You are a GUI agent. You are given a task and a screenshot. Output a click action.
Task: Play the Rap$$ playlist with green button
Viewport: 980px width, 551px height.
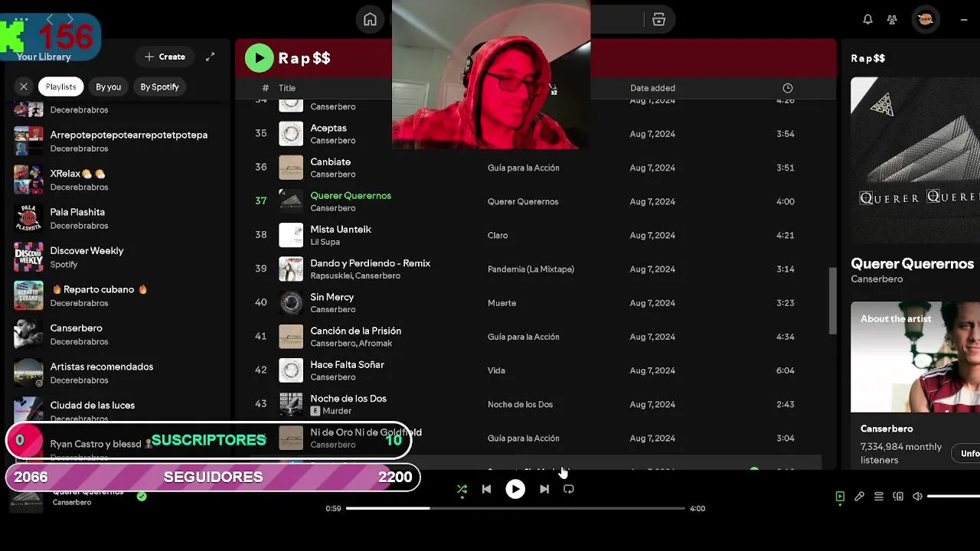259,57
